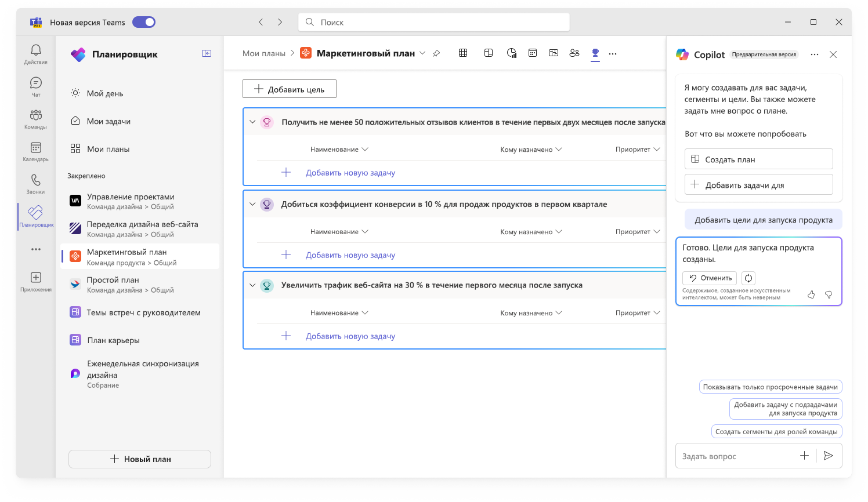Click Добавить задачи для suggestion

click(x=759, y=185)
